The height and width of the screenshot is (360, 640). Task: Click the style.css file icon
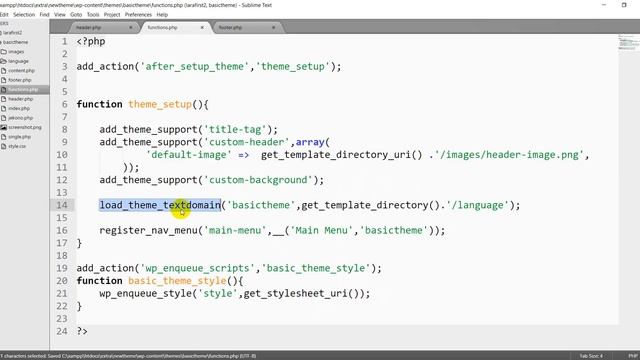coord(4,146)
